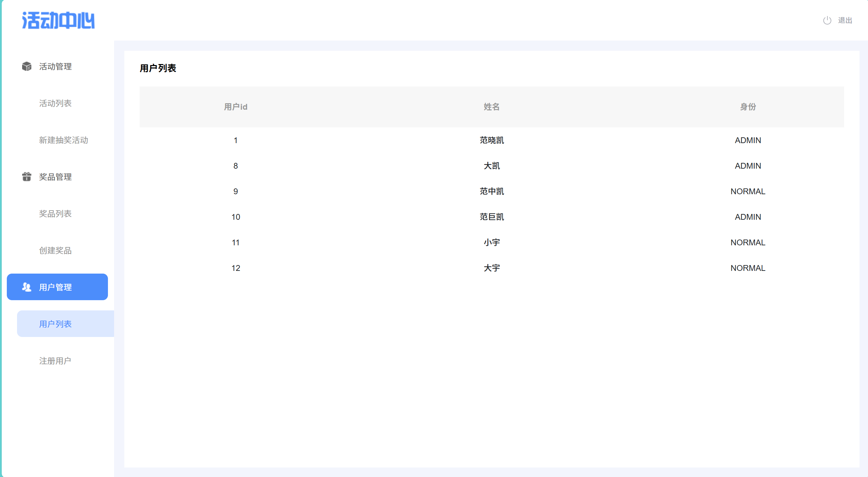Expand the 活动管理 menu section
This screenshot has width=868, height=477.
[x=55, y=66]
